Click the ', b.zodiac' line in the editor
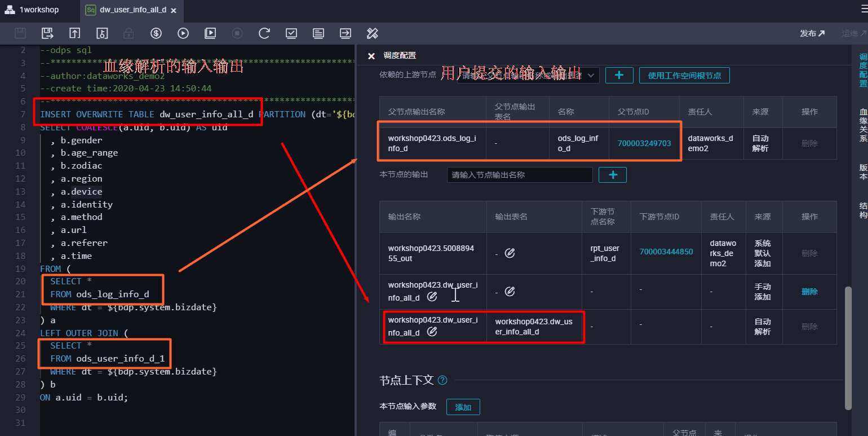The height and width of the screenshot is (436, 868). point(76,166)
